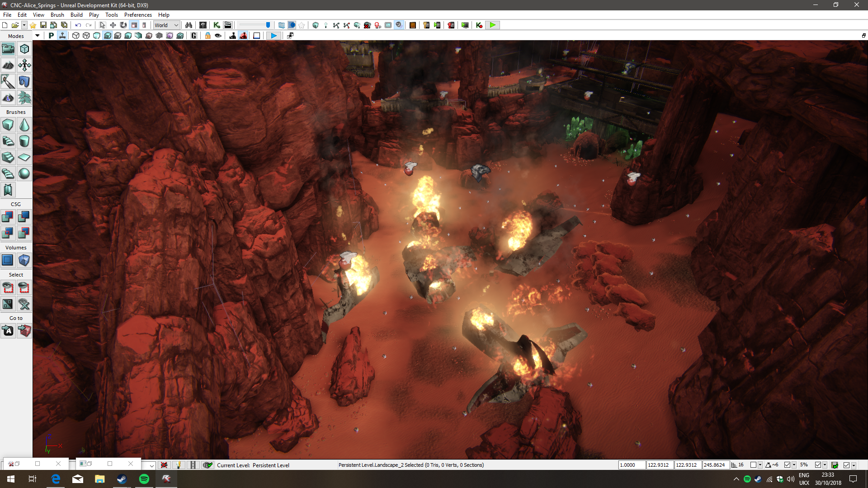Open Show Flags eye menu
The height and width of the screenshot is (488, 868).
click(x=218, y=36)
